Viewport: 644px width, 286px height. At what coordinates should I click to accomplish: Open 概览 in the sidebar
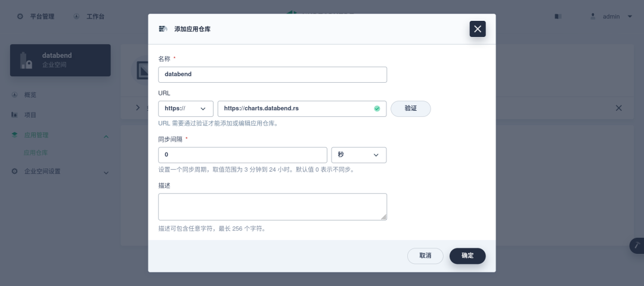point(30,95)
